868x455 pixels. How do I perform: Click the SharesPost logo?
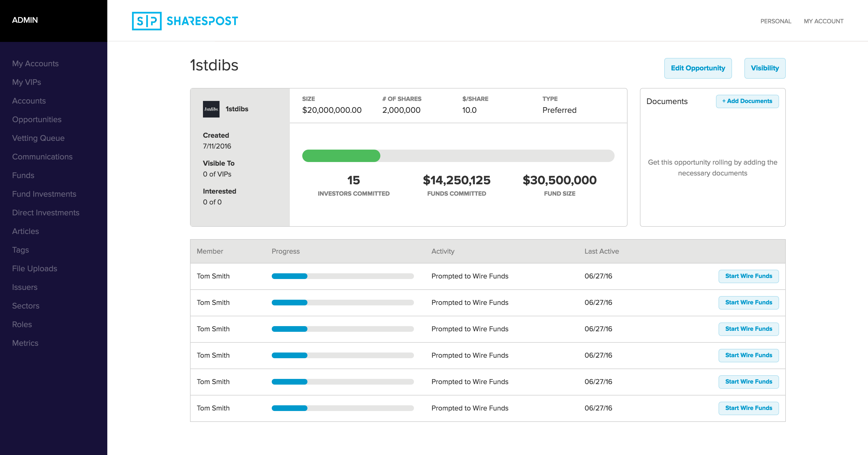pos(185,21)
